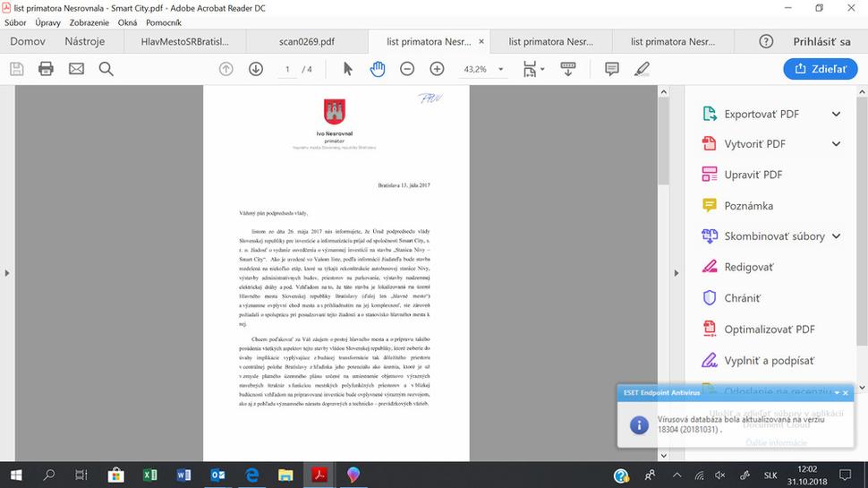Open Excel from the taskbar
This screenshot has width=868, height=488.
point(149,475)
